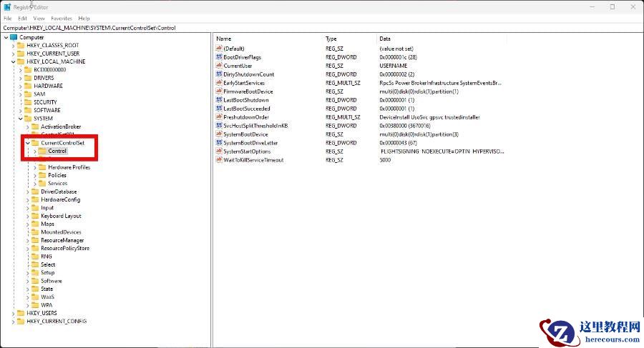This screenshot has width=644, height=348.
Task: Select the BCD00000000 key
Action: click(x=49, y=70)
